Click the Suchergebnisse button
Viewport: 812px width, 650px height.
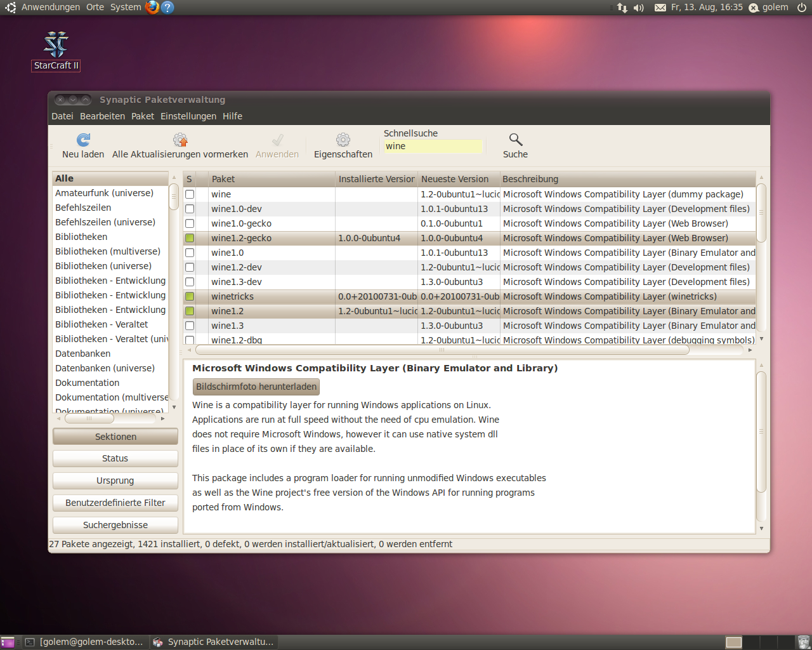coord(115,525)
